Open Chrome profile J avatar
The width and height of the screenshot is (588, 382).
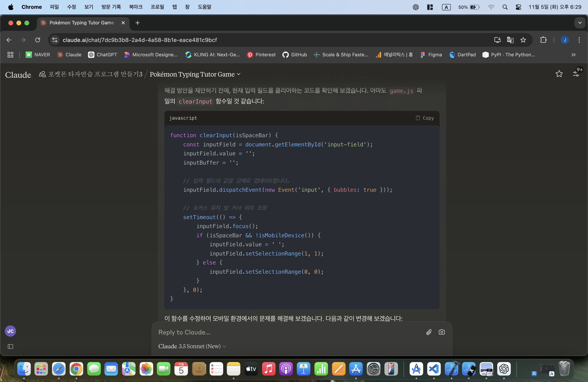pos(565,40)
